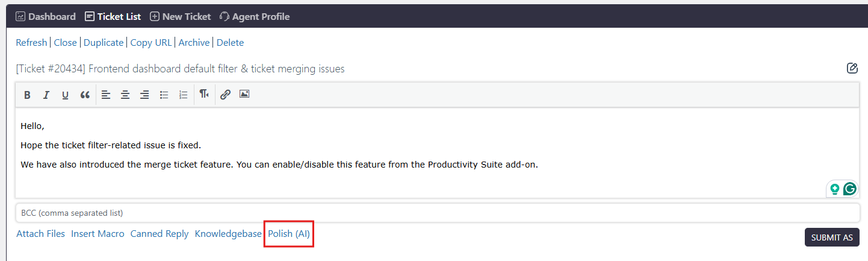This screenshot has width=868, height=261.
Task: Insert a hyperlink into the reply
Action: (225, 95)
